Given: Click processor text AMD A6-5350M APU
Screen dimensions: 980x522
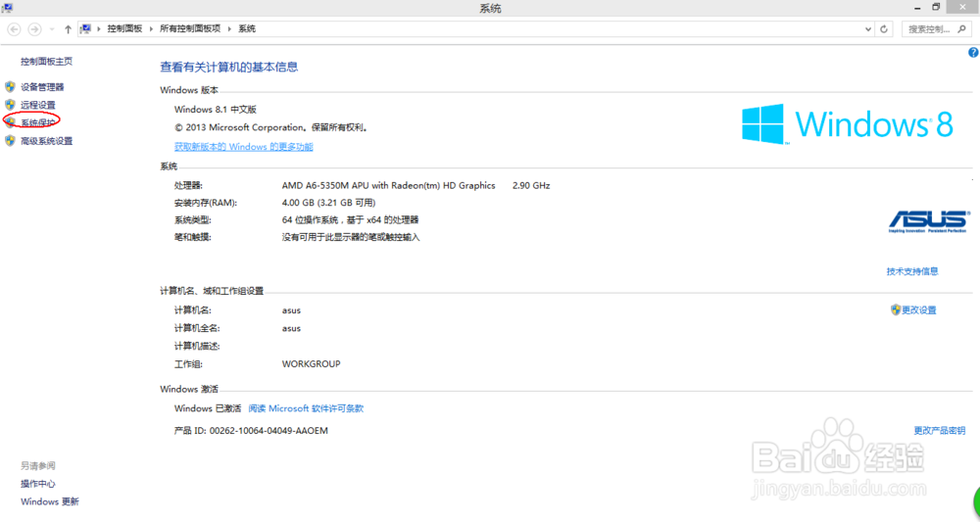Looking at the screenshot, I should (389, 185).
